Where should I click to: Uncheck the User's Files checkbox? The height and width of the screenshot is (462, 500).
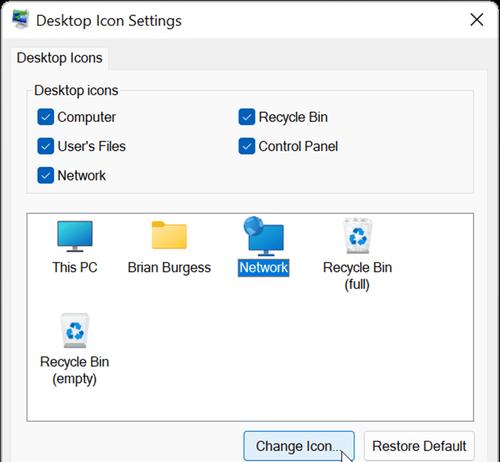click(46, 146)
